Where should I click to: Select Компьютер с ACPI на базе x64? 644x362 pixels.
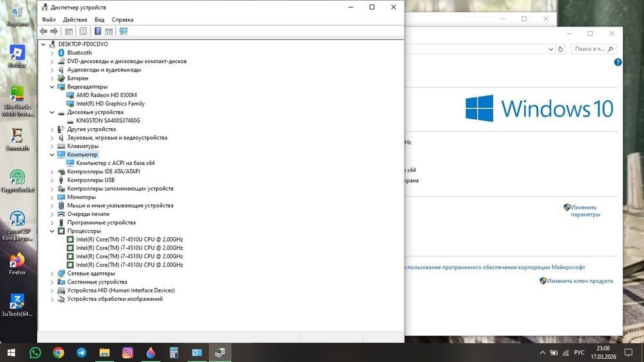point(115,163)
